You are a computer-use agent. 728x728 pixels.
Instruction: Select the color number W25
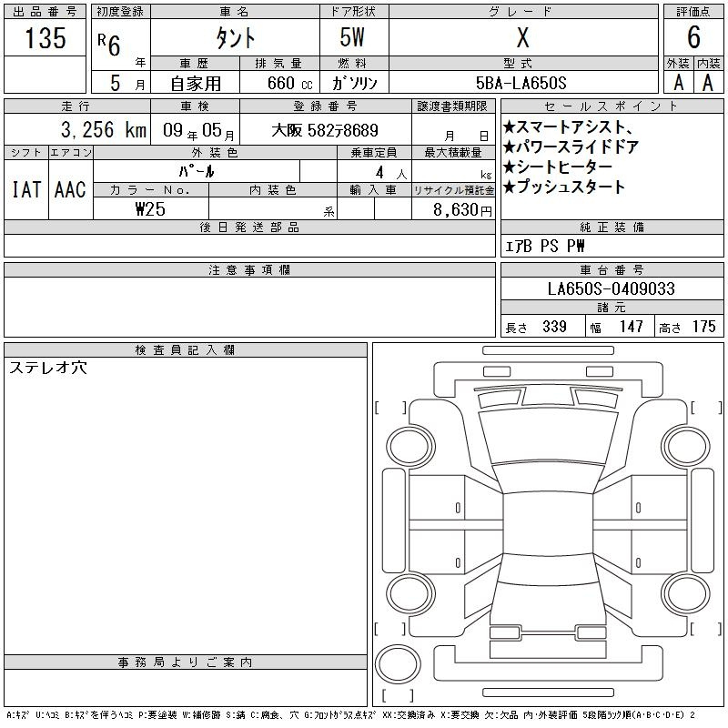150,209
